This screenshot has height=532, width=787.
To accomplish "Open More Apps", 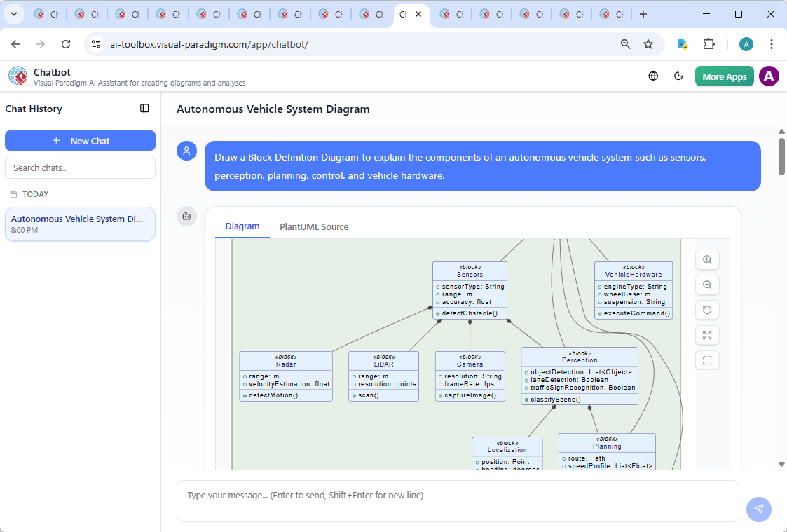I will (724, 76).
